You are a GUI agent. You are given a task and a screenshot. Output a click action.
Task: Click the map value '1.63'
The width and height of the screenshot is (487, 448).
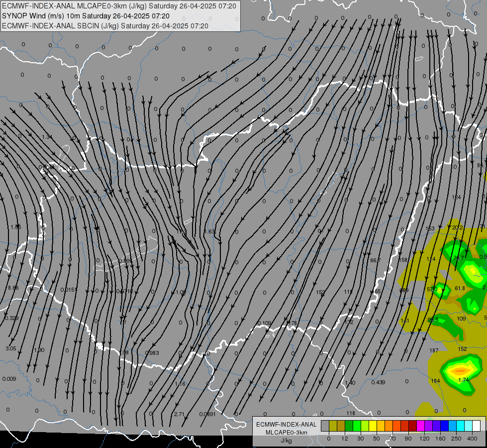point(209,231)
